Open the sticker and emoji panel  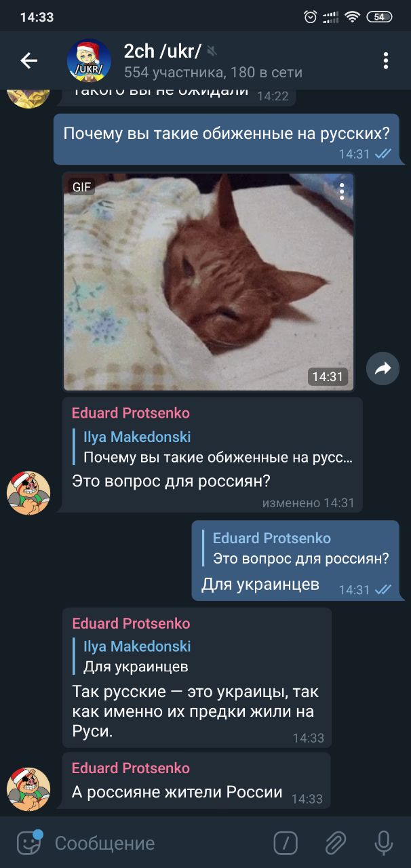28,843
